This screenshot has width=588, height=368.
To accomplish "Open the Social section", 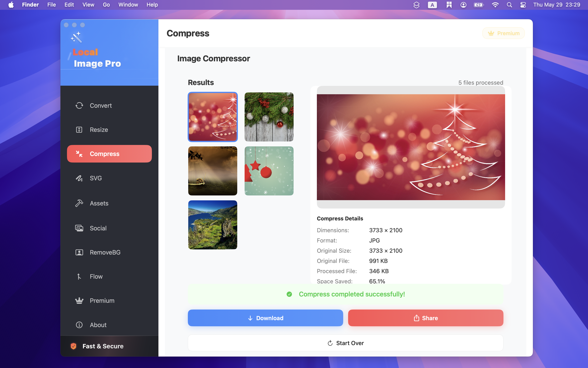I will [x=109, y=228].
